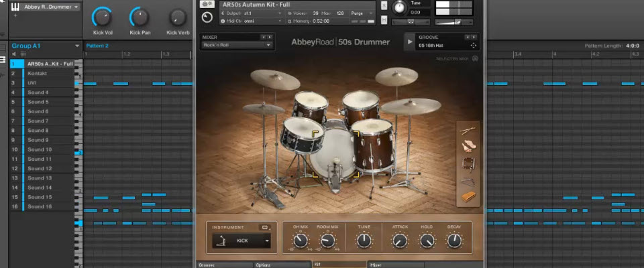Adjust the ROOM MIX knob
This screenshot has height=268, width=644.
coord(327,241)
